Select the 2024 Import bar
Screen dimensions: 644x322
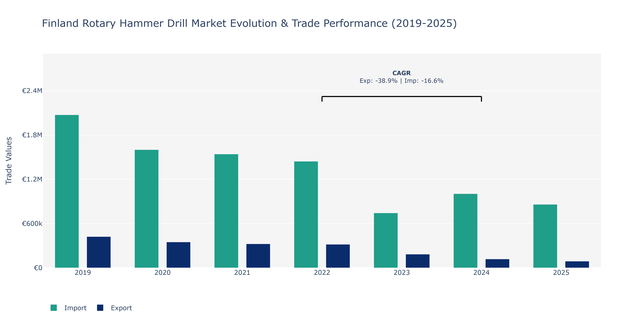point(466,231)
